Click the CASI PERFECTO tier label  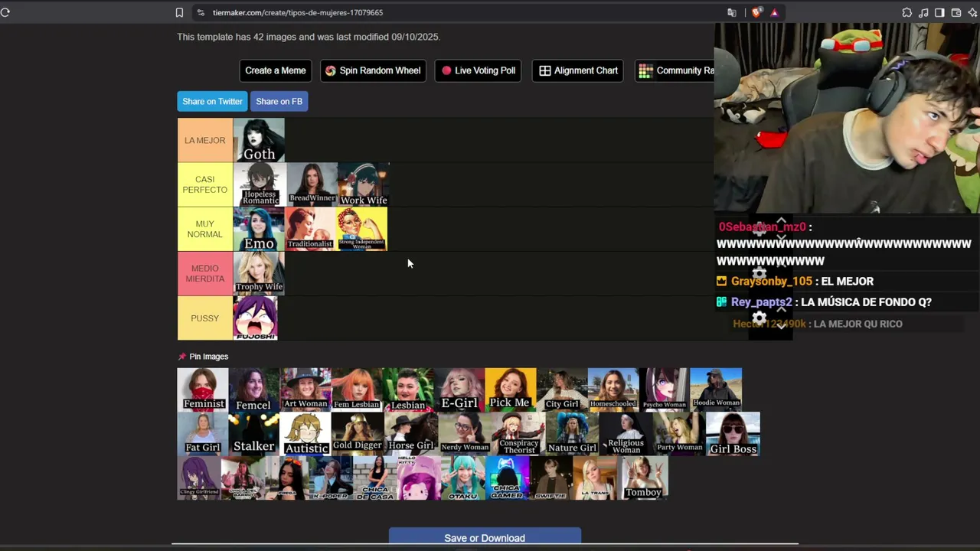(205, 184)
